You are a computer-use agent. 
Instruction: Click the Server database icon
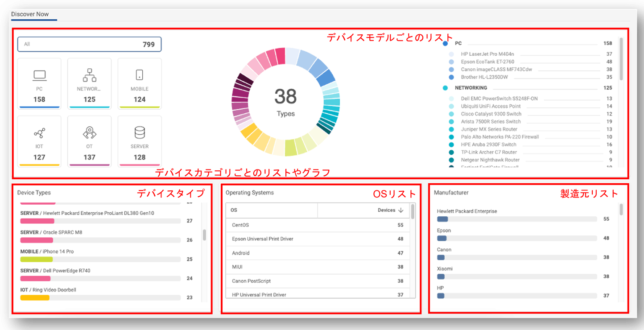(x=140, y=132)
